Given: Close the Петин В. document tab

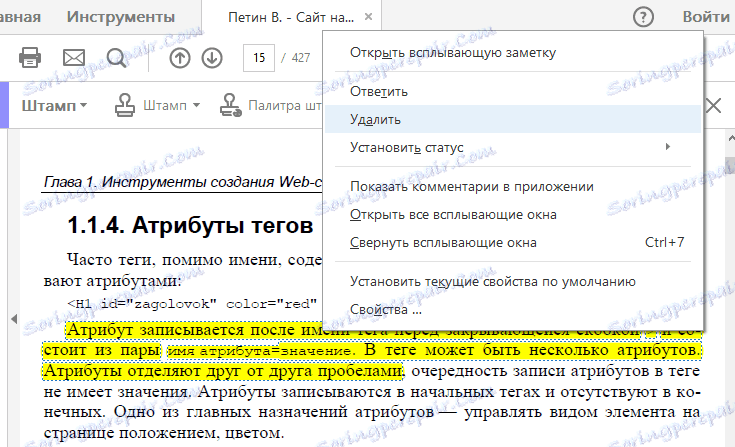Looking at the screenshot, I should pyautogui.click(x=368, y=17).
